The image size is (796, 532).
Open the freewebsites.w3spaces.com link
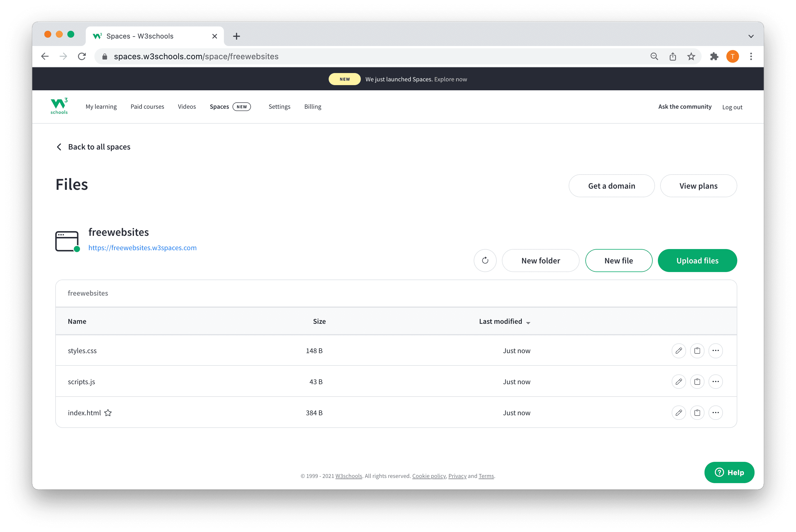tap(142, 248)
